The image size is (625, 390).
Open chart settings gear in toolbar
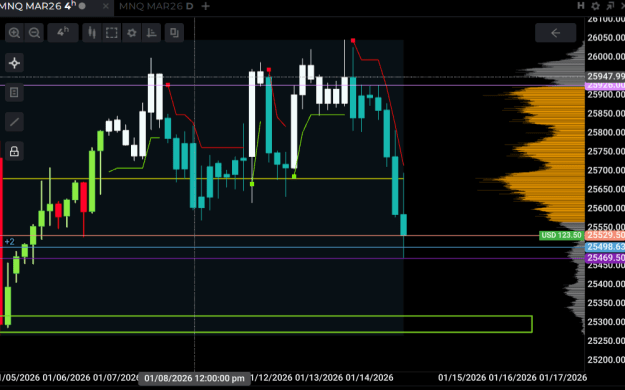[x=132, y=33]
